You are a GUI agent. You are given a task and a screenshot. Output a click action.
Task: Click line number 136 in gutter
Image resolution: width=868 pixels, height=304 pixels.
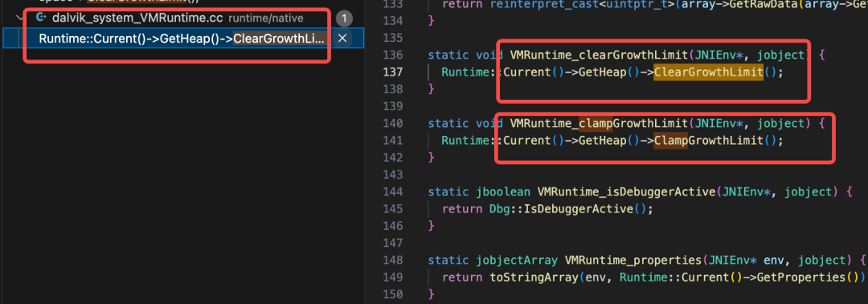pyautogui.click(x=393, y=55)
